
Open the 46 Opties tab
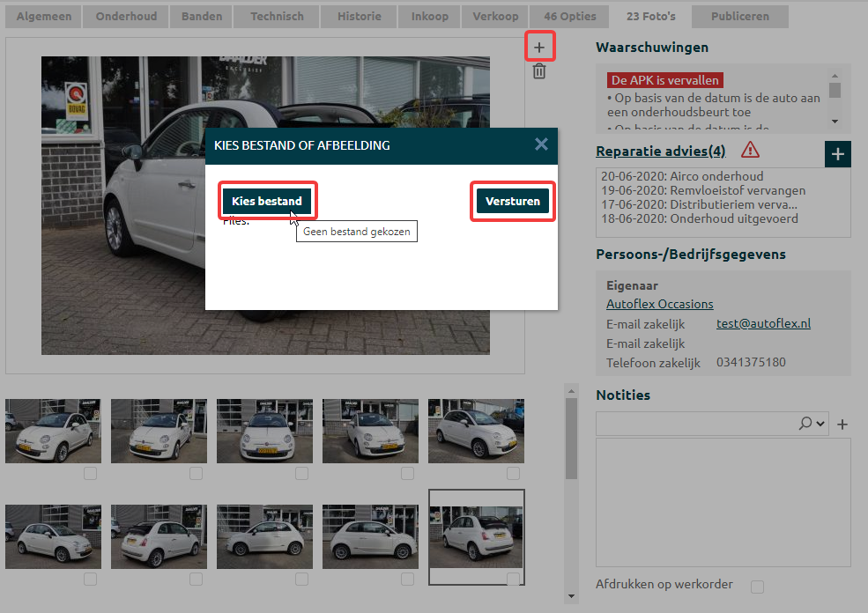tap(569, 16)
